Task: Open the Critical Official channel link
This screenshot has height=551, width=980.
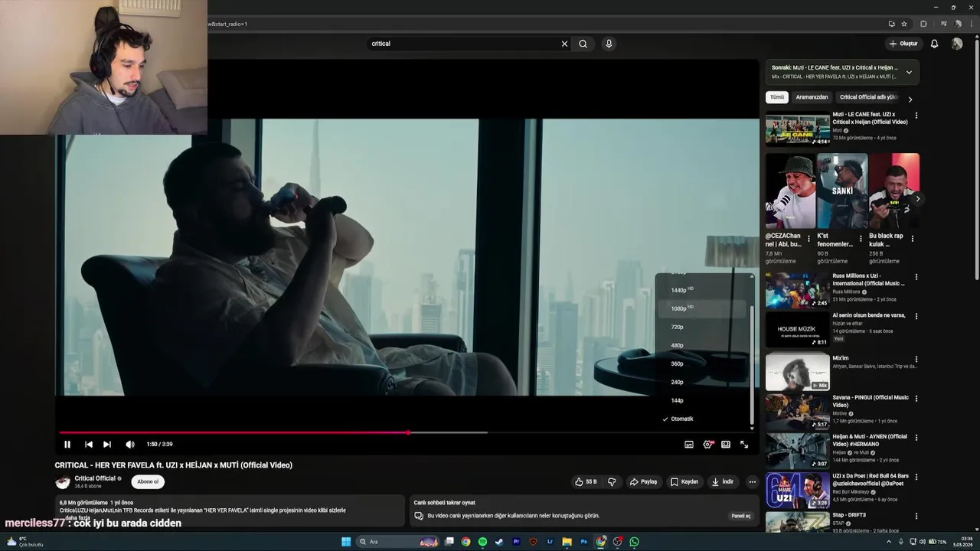Action: coord(95,478)
